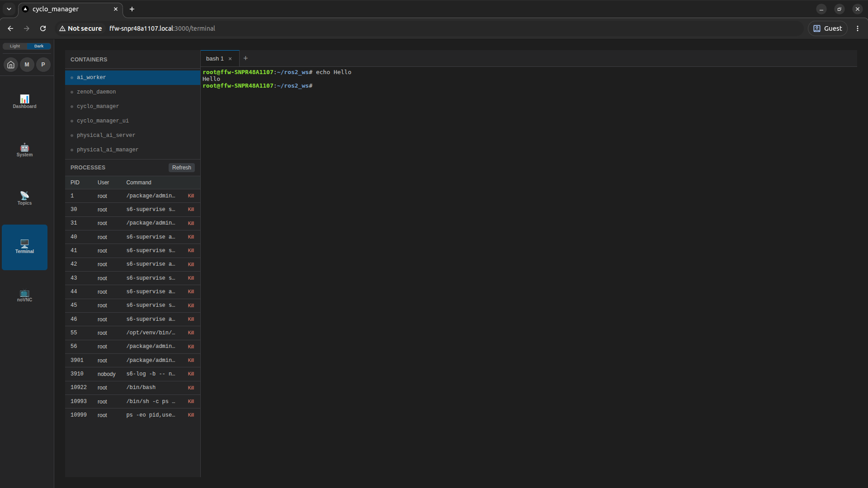Viewport: 868px width, 488px height.
Task: Select the ai_worker container
Action: [x=132, y=77]
